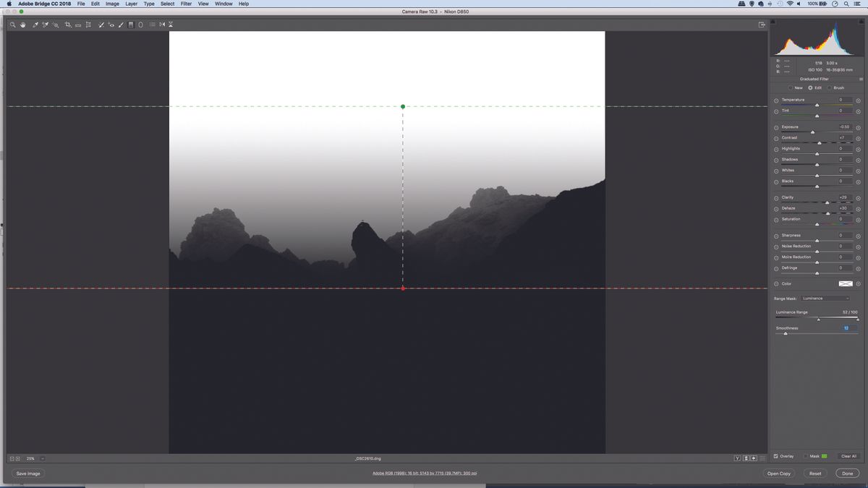Click the Open Copy button
This screenshot has height=488, width=868.
click(x=778, y=474)
